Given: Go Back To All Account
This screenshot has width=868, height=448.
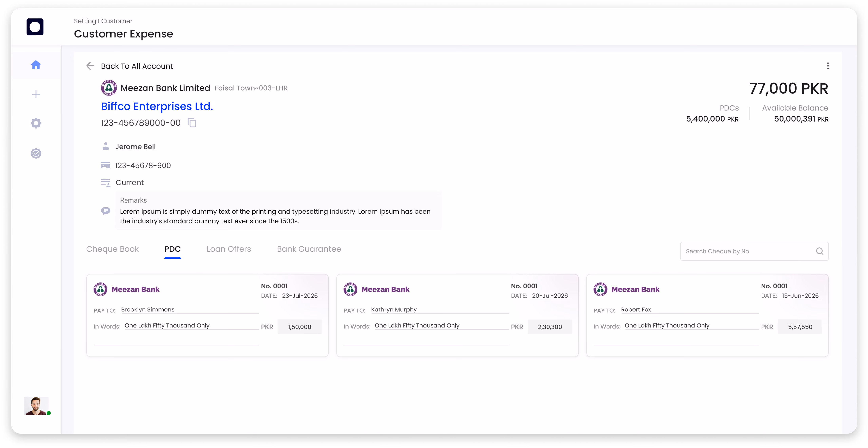Looking at the screenshot, I should 137,66.
